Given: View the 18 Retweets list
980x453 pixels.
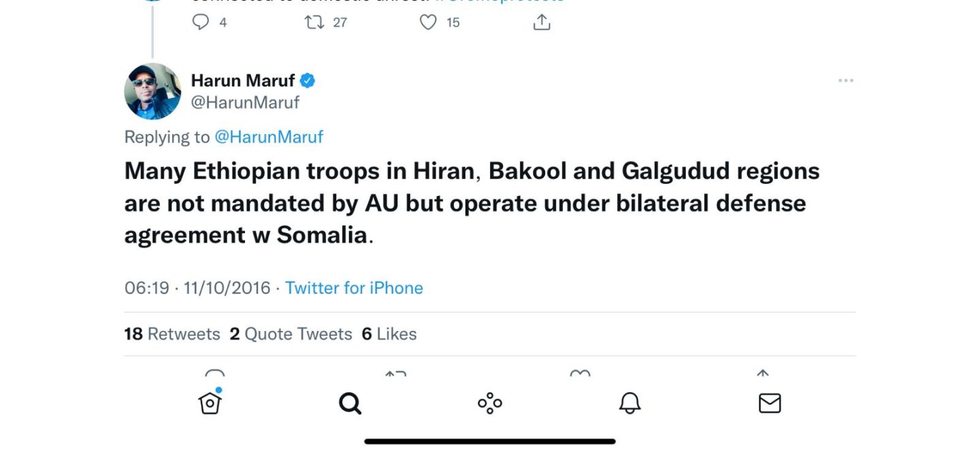Looking at the screenshot, I should pyautogui.click(x=172, y=334).
